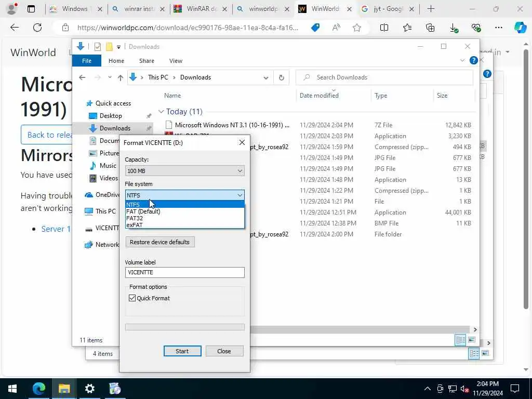Open Edge collections icon
532x399 pixels.
[x=430, y=28]
